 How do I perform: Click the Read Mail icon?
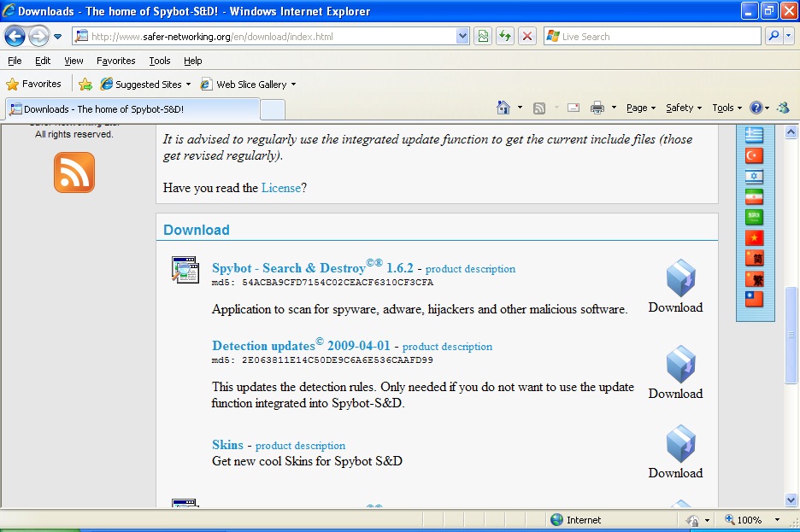574,108
